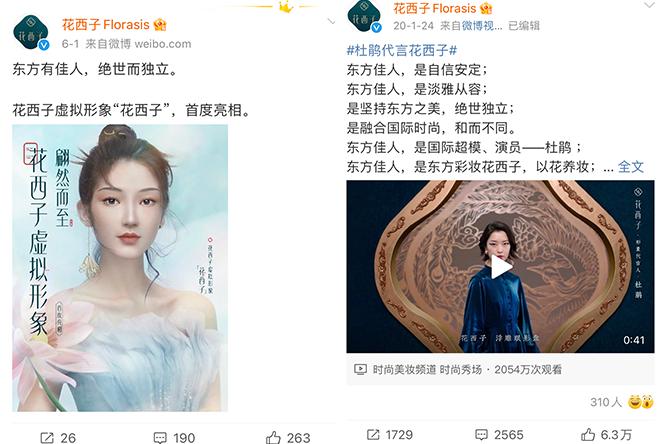Like the left post with 263 likes
This screenshot has width=666, height=444.
point(273,437)
